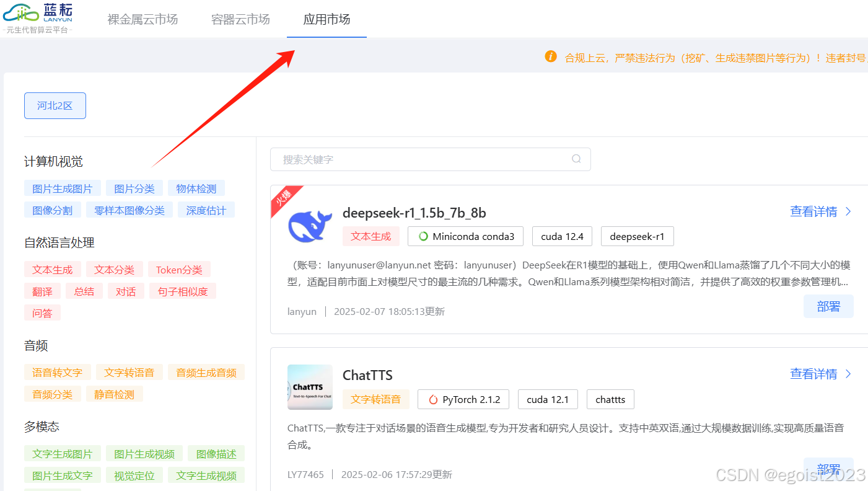Switch to the 裸金属云市场 tab
The height and width of the screenshot is (491, 868).
142,19
